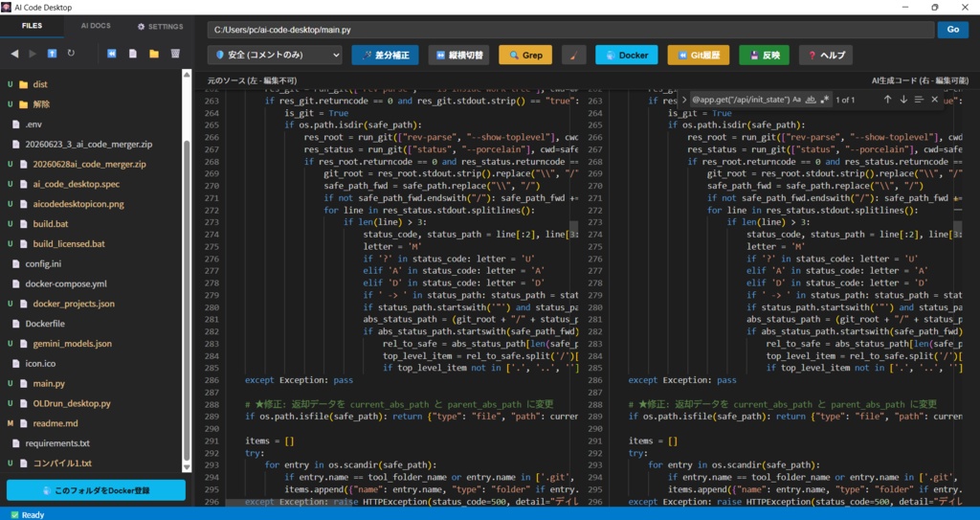Click the blue double-rewind icon in sidebar

[112, 54]
